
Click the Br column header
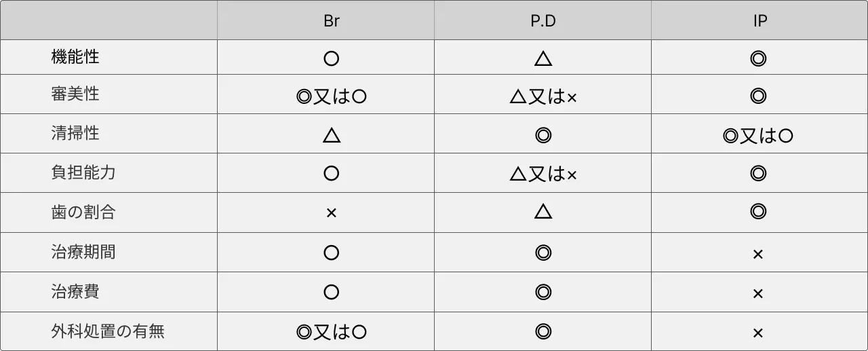[x=332, y=21]
